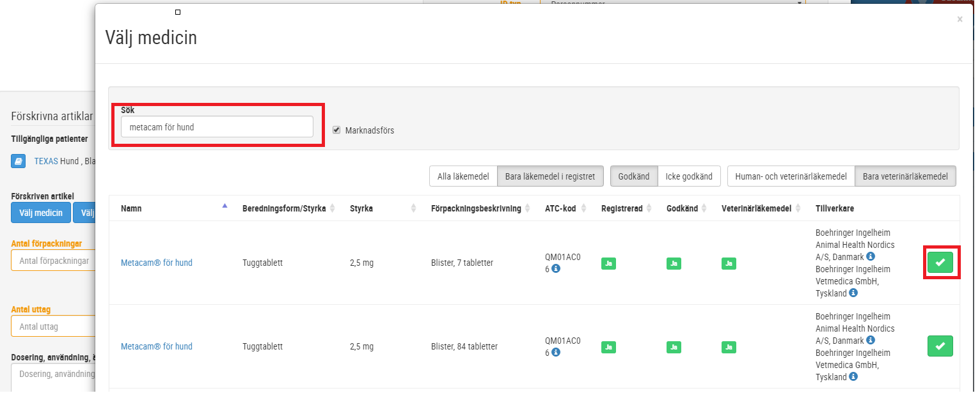Open ATC-kod info icon in 84 tabletter row
This screenshot has height=400, width=980.
(556, 352)
